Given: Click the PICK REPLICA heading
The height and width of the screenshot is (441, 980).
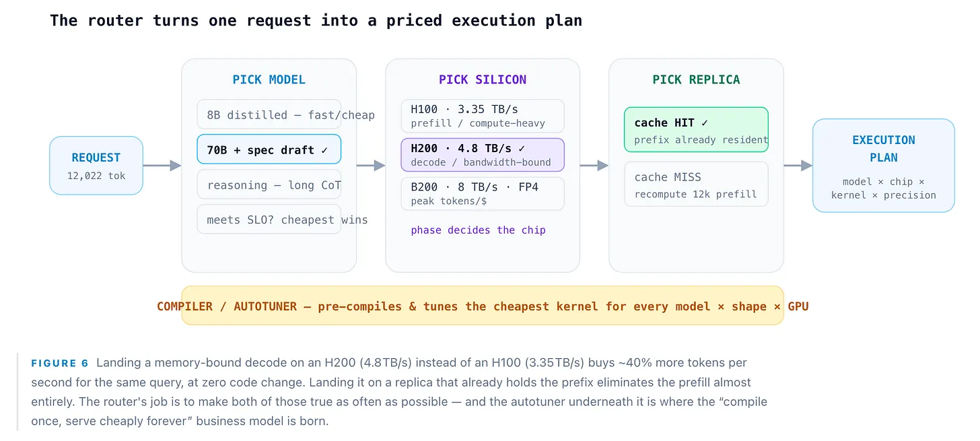Looking at the screenshot, I should pyautogui.click(x=696, y=79).
